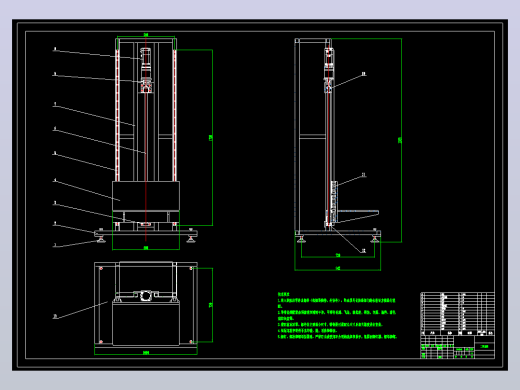This screenshot has height=390, width=520.
Task: Pick the motor assembly in the front view
Action: coord(146,70)
